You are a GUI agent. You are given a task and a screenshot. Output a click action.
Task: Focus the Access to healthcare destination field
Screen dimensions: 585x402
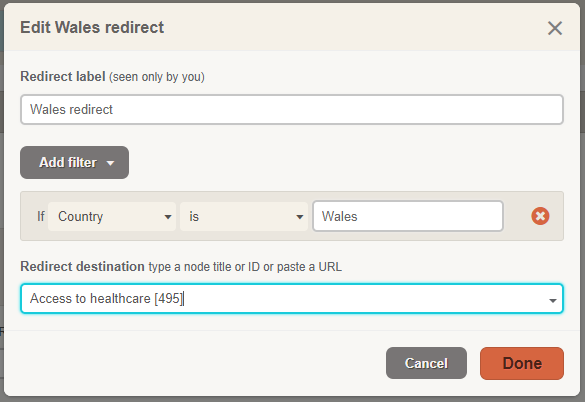(292, 299)
